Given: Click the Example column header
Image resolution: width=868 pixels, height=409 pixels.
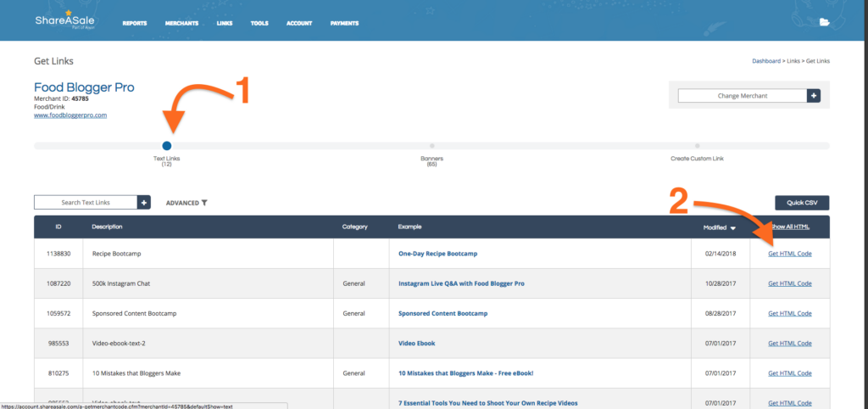Looking at the screenshot, I should click(x=409, y=227).
